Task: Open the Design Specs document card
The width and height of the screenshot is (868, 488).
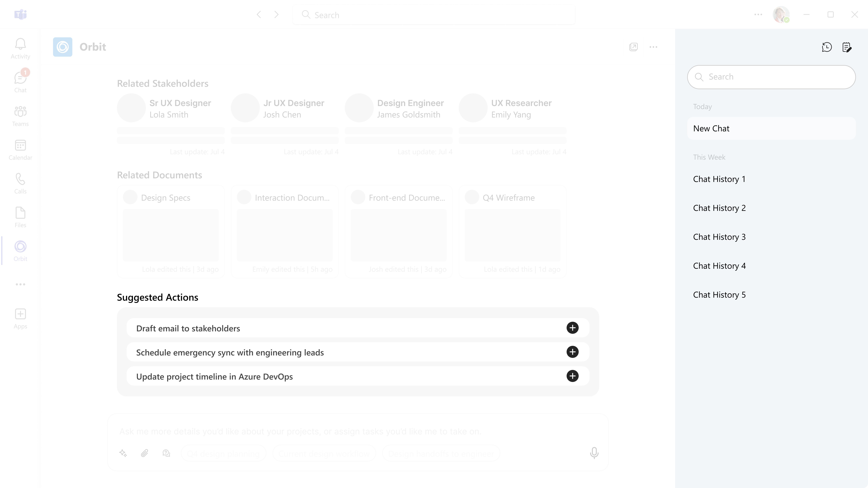Action: (x=171, y=231)
